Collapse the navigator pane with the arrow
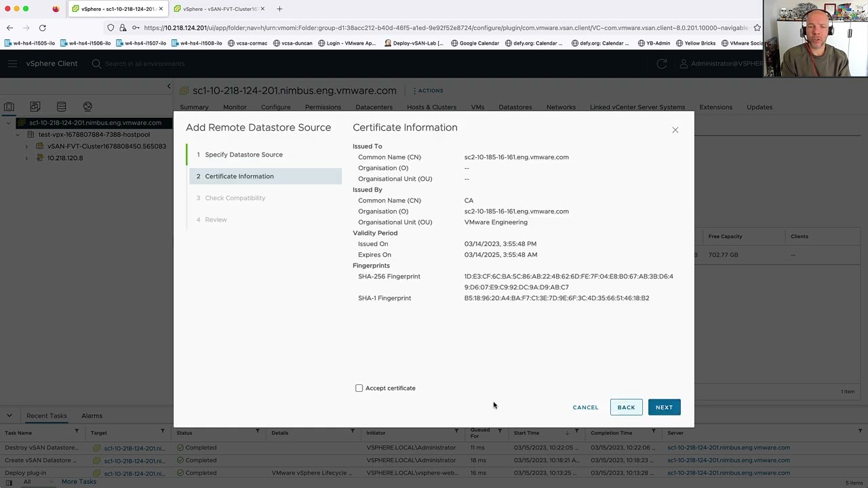 coord(169,86)
